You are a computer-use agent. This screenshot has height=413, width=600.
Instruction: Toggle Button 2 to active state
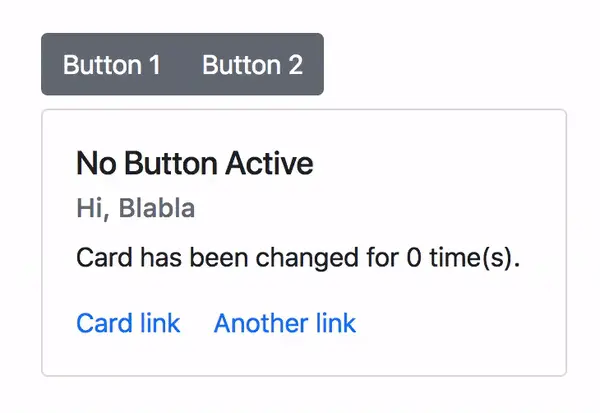click(252, 65)
